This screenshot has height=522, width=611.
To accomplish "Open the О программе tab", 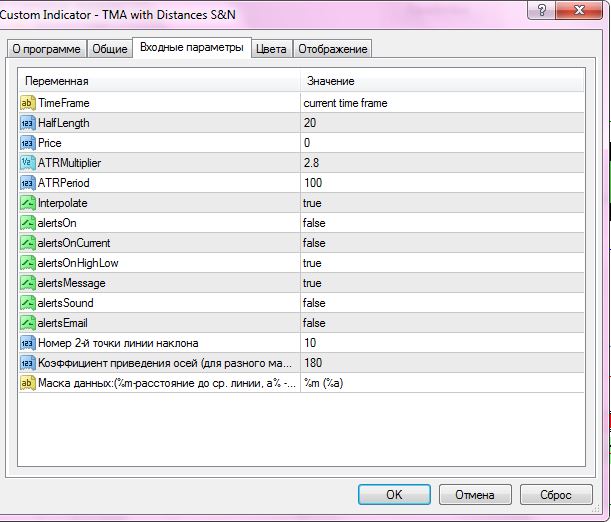I will 46,49.
